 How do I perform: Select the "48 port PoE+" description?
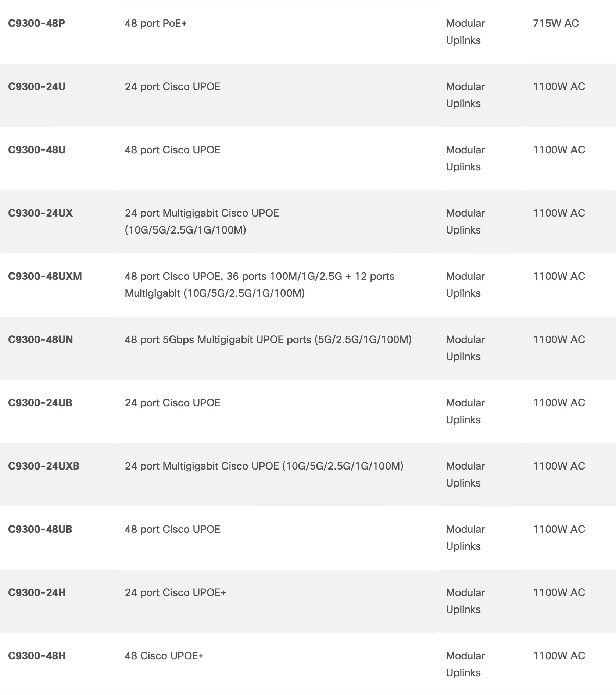coord(156,24)
